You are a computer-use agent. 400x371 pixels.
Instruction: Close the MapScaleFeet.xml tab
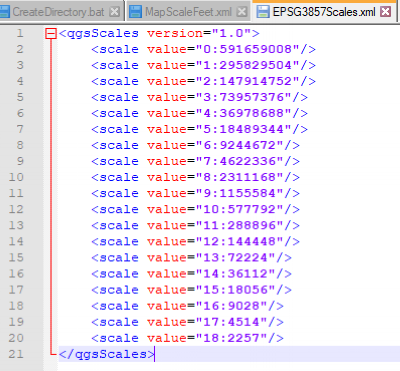coord(242,12)
